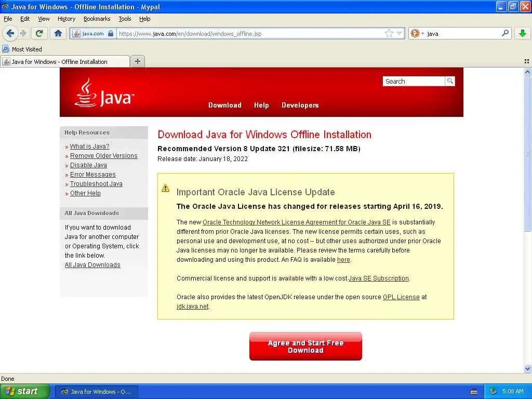Click the magnifier button beside the Java Search field
This screenshot has width=532, height=399.
[x=450, y=81]
